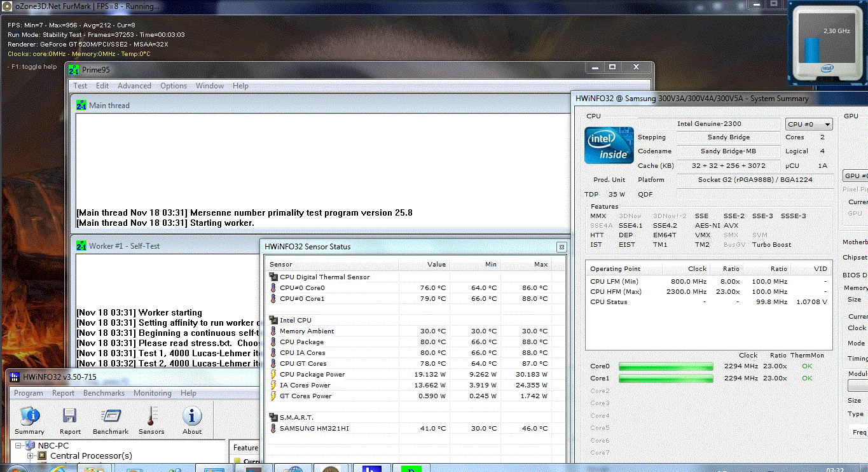Open the Prime95 Advanced menu
Viewport: 868px width, 472px height.
coord(134,86)
